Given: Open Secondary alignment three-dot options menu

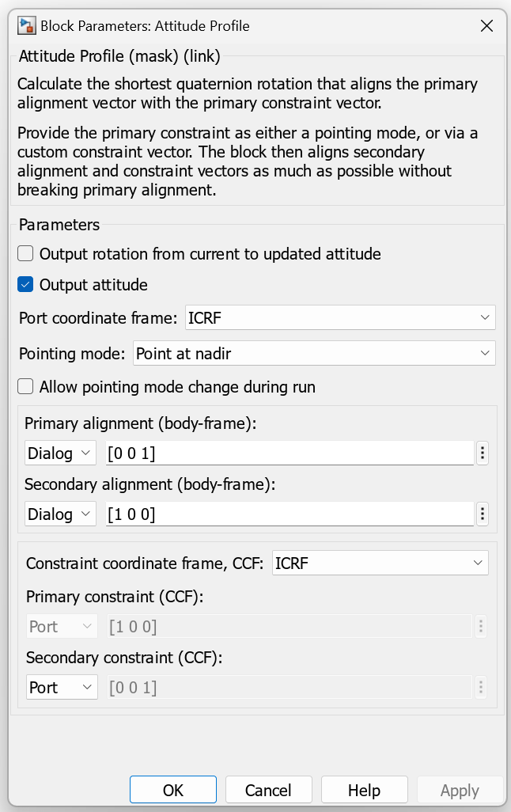Looking at the screenshot, I should coord(483,514).
